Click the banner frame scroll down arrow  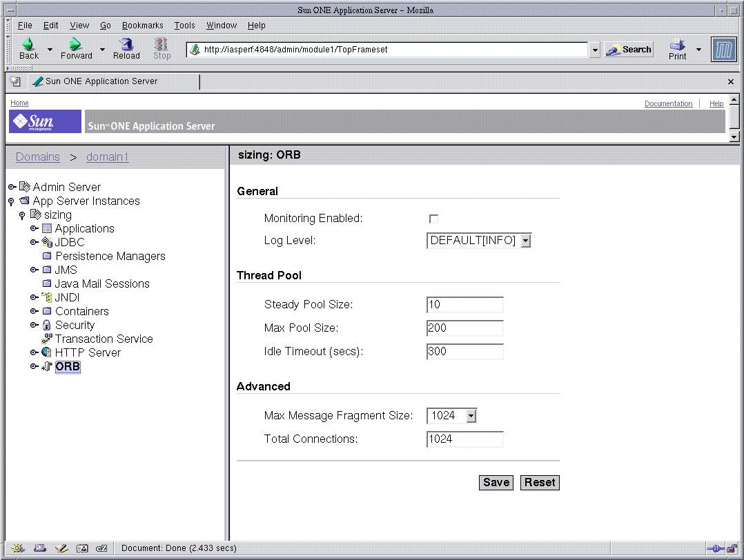(734, 137)
